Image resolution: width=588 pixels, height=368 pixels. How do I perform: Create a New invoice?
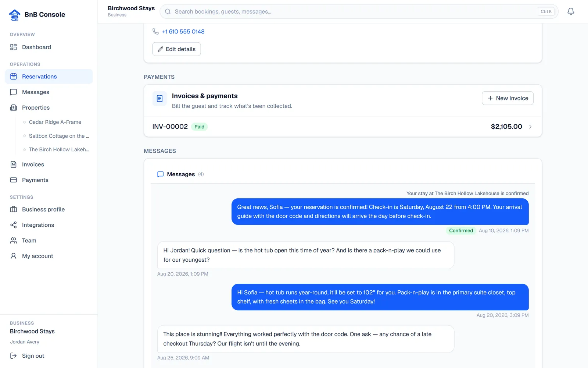click(x=508, y=98)
